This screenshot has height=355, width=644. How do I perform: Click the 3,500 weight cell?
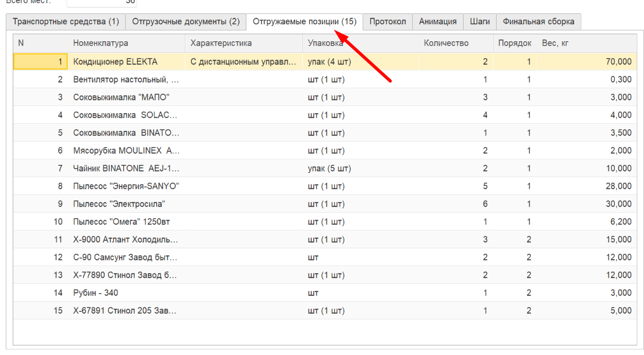(x=586, y=133)
